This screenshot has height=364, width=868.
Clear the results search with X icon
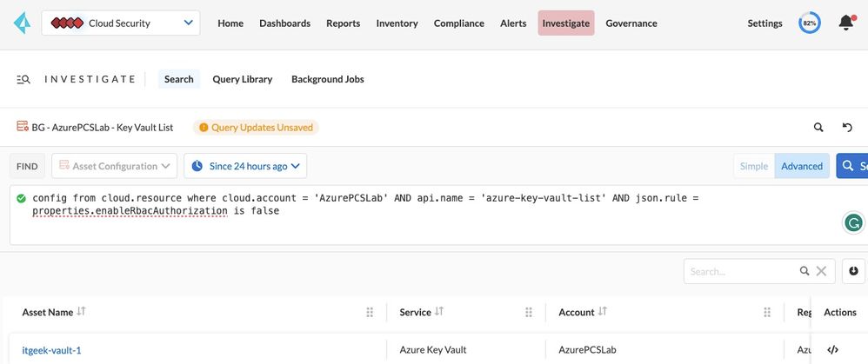point(820,271)
